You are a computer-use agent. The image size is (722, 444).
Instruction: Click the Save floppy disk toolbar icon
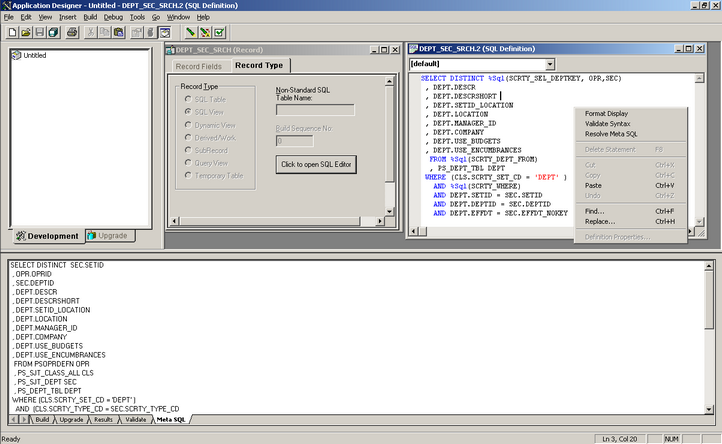click(40, 32)
